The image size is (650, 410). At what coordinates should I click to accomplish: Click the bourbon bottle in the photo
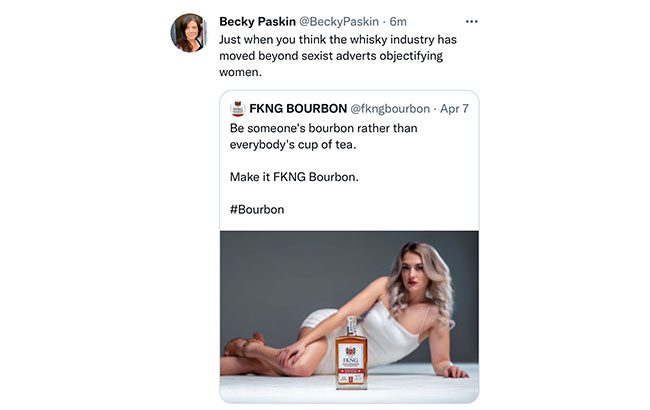click(351, 352)
